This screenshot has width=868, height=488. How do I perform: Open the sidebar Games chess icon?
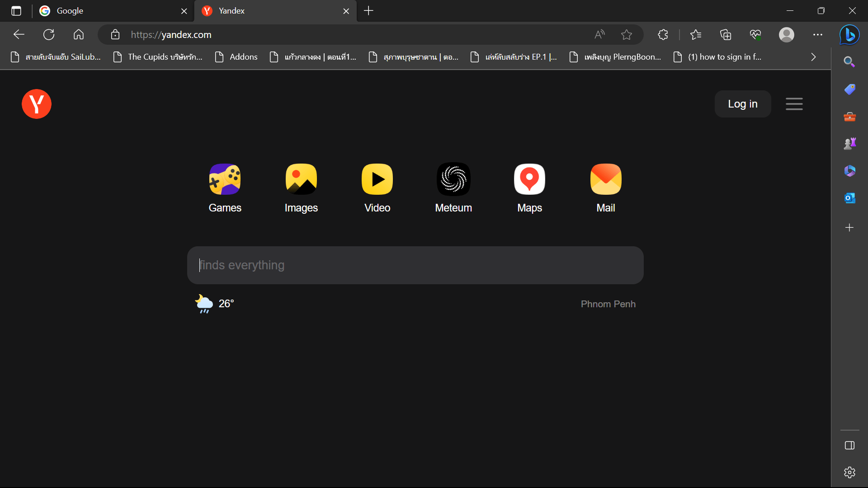tap(849, 144)
